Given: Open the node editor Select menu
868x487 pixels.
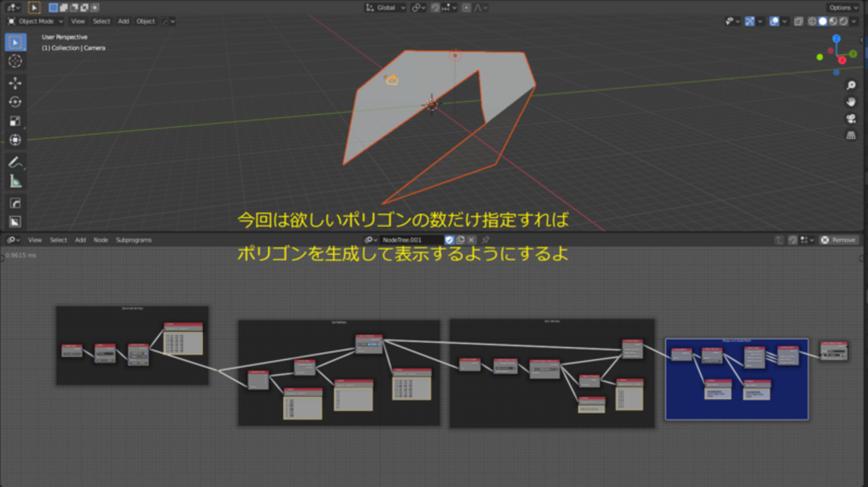Looking at the screenshot, I should coord(58,240).
